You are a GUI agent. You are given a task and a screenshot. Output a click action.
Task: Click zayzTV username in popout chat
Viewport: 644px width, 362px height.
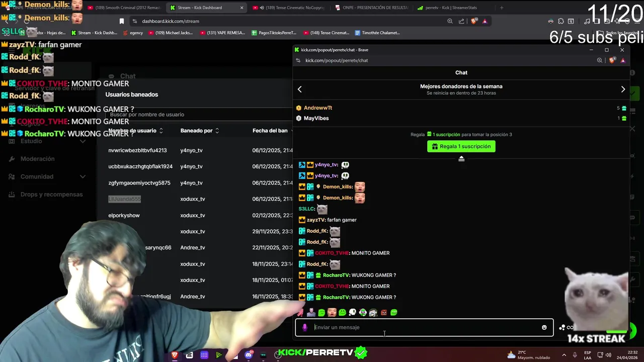pos(315,220)
